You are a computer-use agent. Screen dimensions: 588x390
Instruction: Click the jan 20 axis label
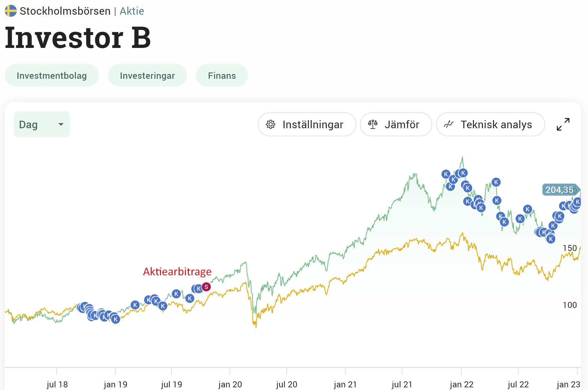pyautogui.click(x=230, y=384)
